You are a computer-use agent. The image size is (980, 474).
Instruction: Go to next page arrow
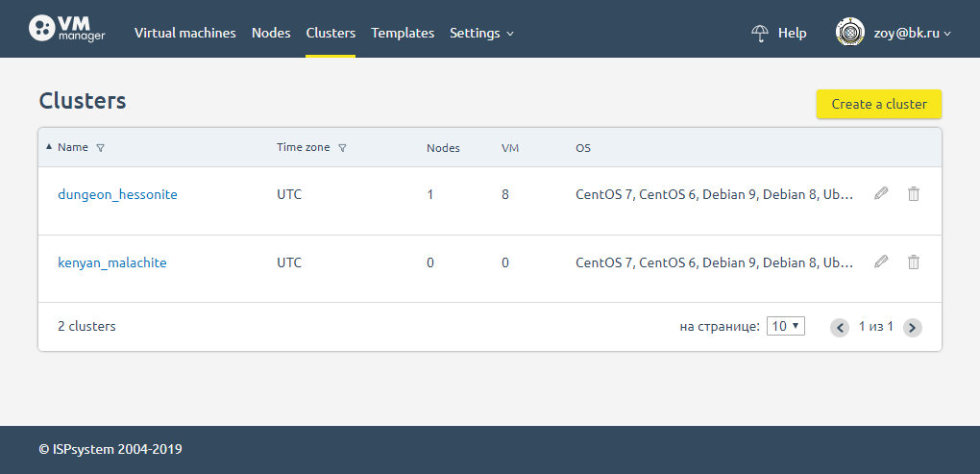[913, 327]
